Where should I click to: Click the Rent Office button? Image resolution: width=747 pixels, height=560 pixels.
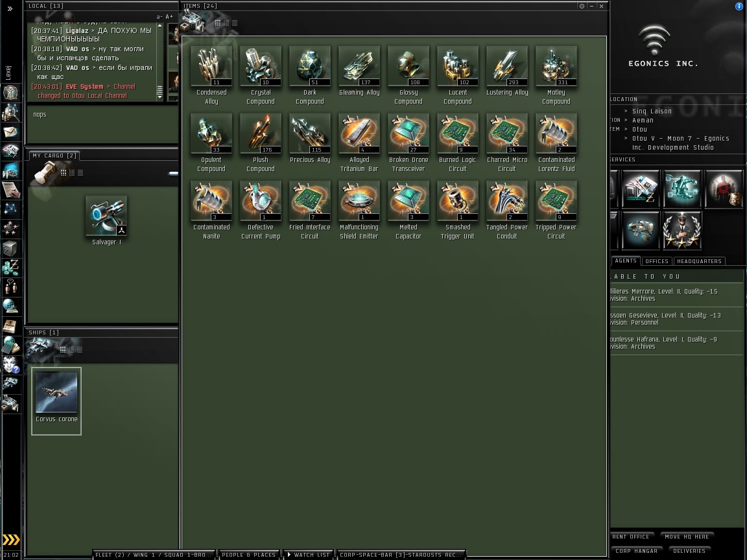(x=631, y=537)
